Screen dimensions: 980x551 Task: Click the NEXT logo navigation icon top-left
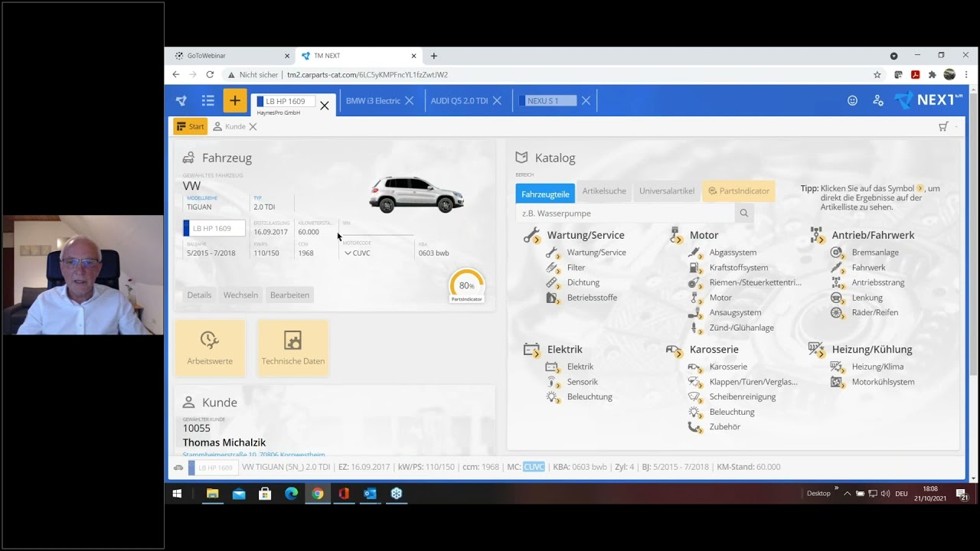[x=181, y=101]
